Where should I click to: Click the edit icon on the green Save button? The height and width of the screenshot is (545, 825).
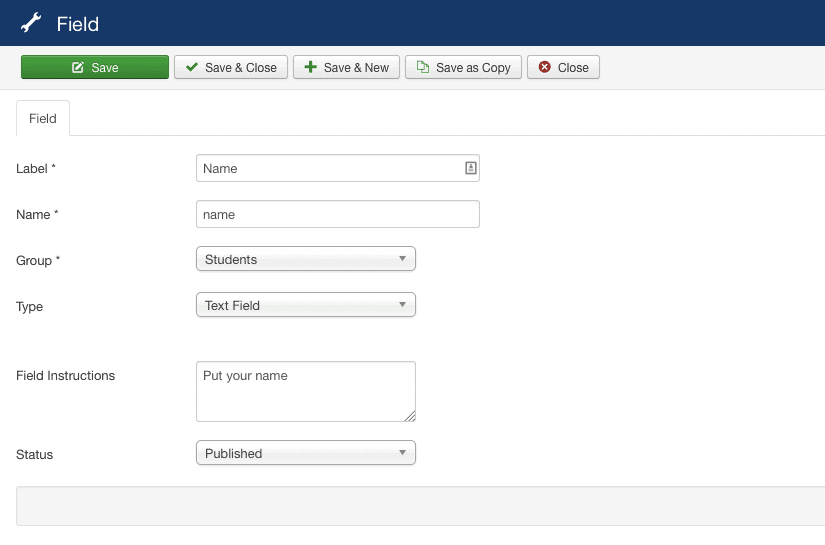click(78, 68)
